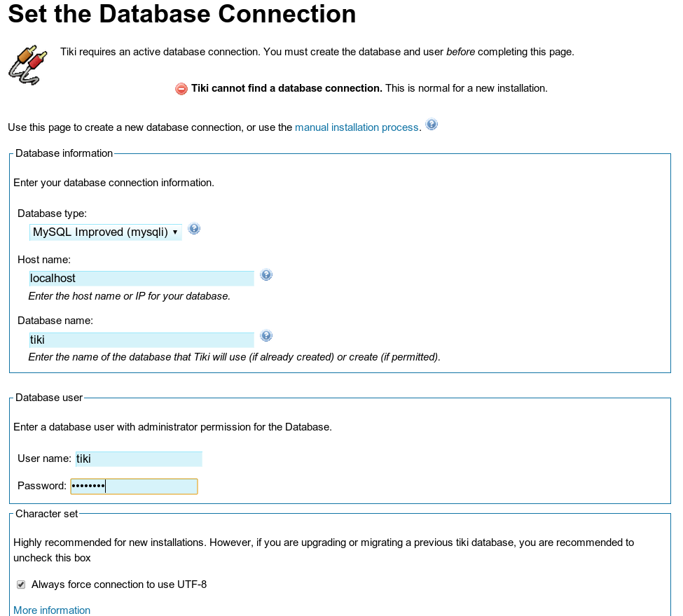Screen dimensions: 683x616
Task: Expand the MySQL Improved (mysqli) dropdown
Action: [x=105, y=232]
